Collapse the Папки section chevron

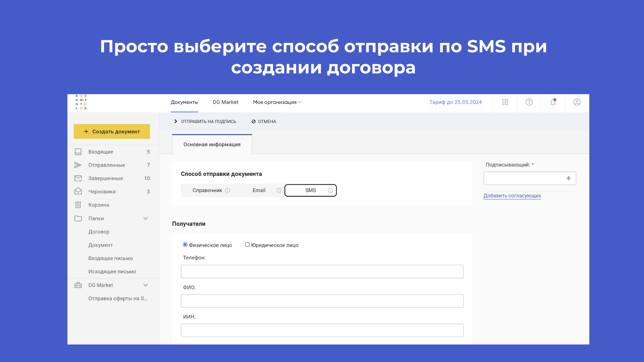click(x=146, y=219)
